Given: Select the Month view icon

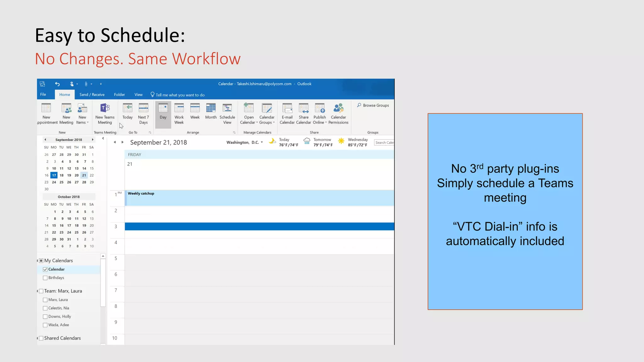Looking at the screenshot, I should [x=211, y=108].
